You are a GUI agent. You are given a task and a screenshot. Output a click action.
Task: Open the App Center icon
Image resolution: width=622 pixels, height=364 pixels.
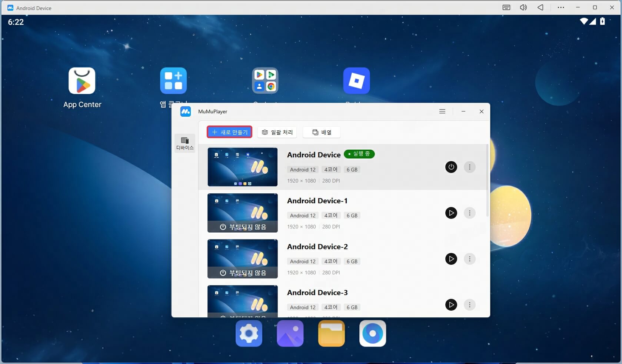tap(82, 81)
